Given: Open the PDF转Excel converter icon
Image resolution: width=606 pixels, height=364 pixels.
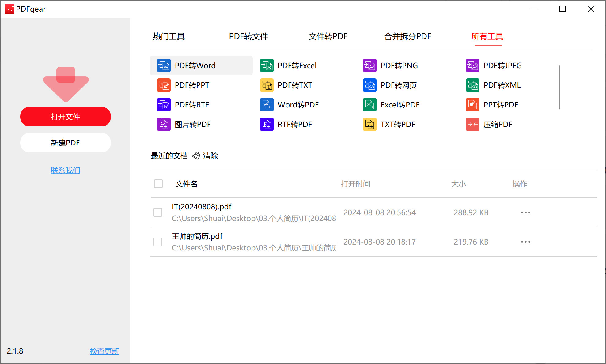Looking at the screenshot, I should (267, 66).
